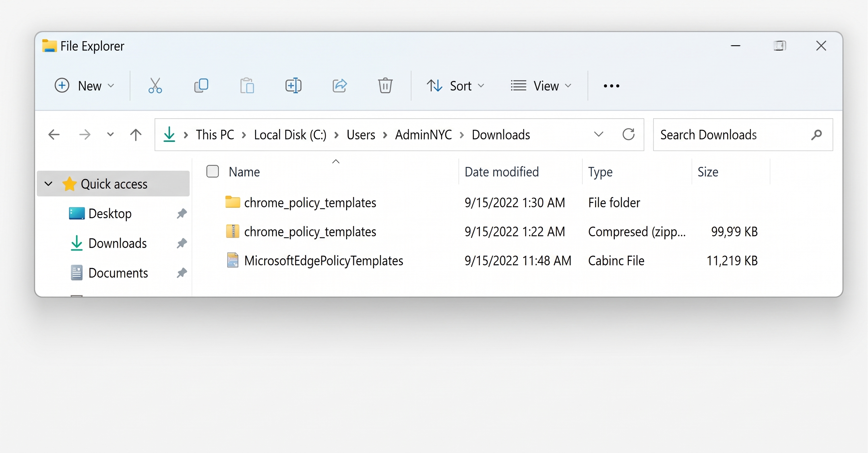Viewport: 868px width, 453px height.
Task: Click Local Disk (C:) breadcrumb
Action: (x=290, y=134)
